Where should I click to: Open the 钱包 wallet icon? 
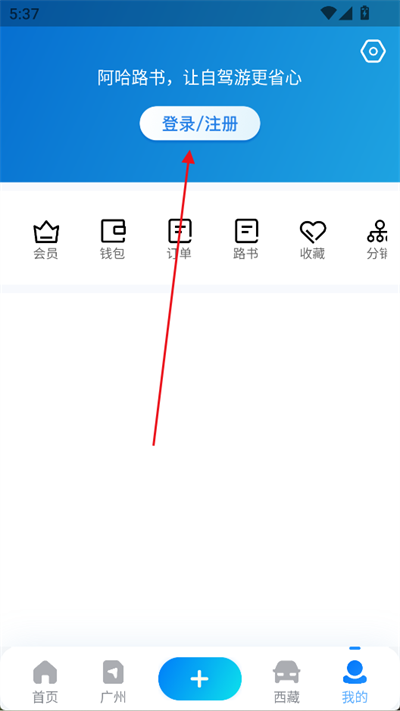113,231
